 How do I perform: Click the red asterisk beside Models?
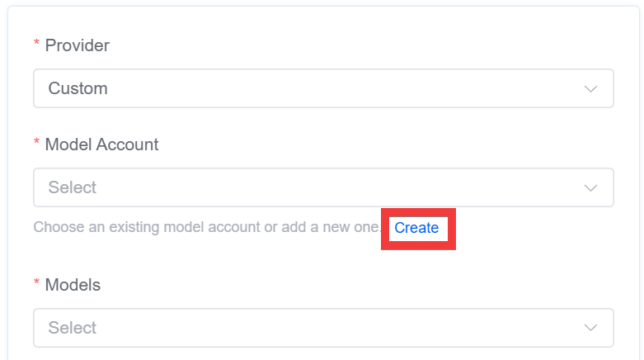36,282
